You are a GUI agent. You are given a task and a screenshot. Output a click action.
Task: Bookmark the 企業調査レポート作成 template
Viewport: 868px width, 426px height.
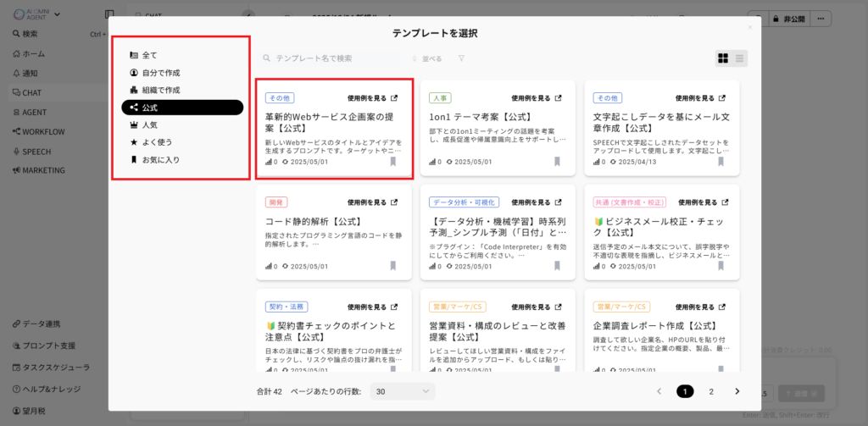tap(721, 369)
